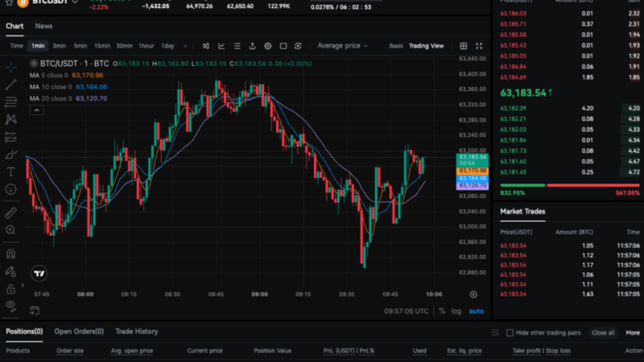Open the forecasting and position tool

pos(11,137)
